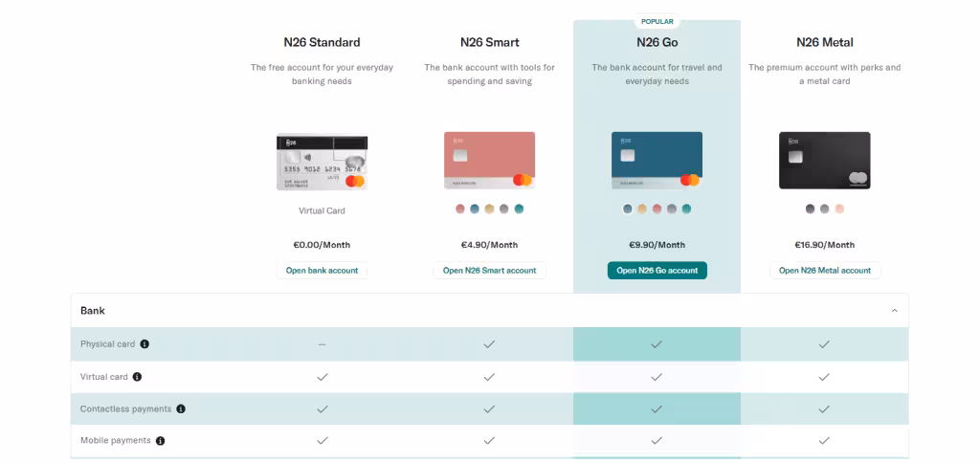Pick the blue swatch under N26 Smart card
Viewport: 980px width, 463px height.
click(475, 209)
